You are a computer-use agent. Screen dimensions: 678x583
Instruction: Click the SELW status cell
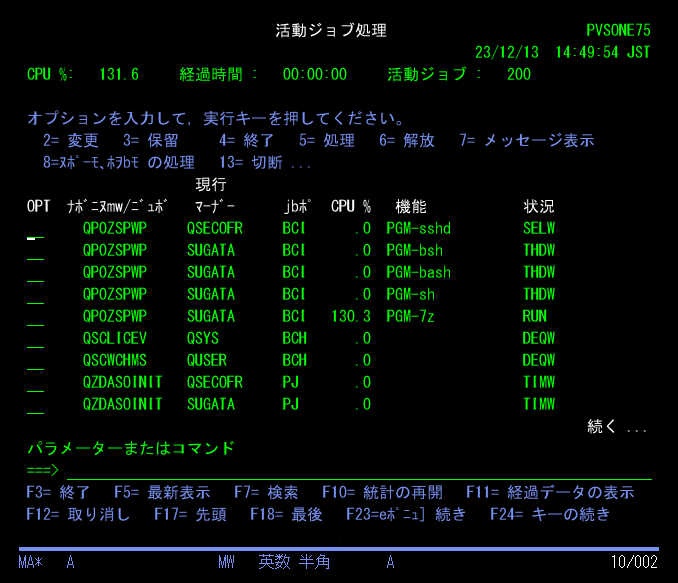539,228
